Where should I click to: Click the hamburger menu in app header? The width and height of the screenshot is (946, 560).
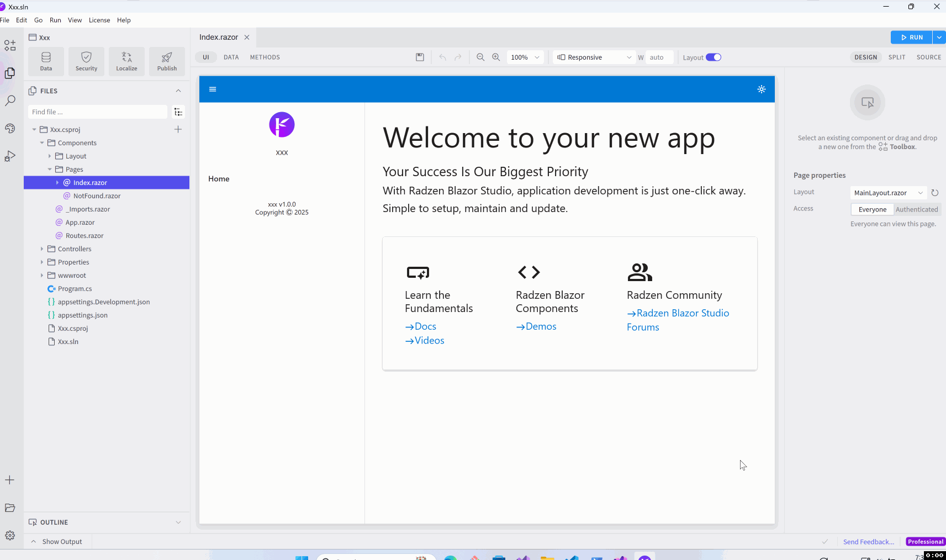click(x=213, y=89)
